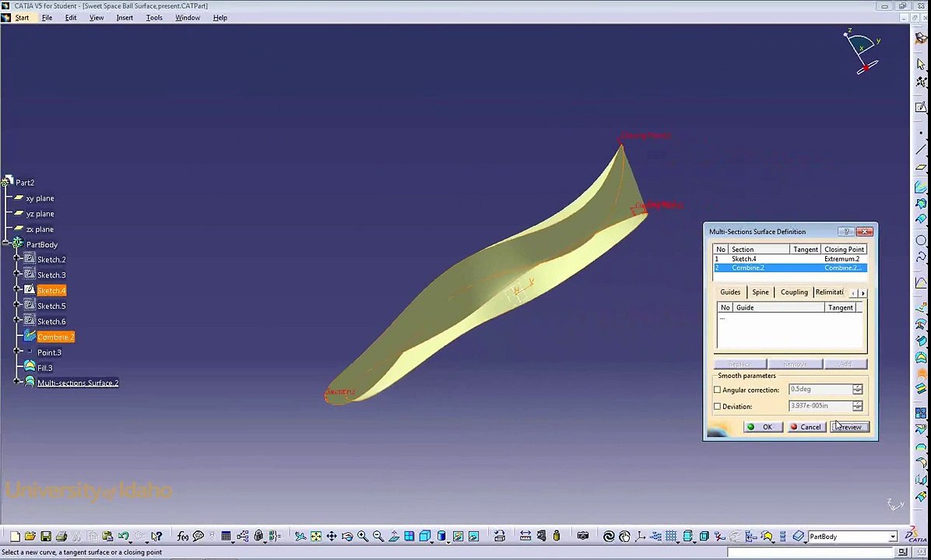The width and height of the screenshot is (931, 560).
Task: Click the Measure Between icon
Action: pos(525,536)
